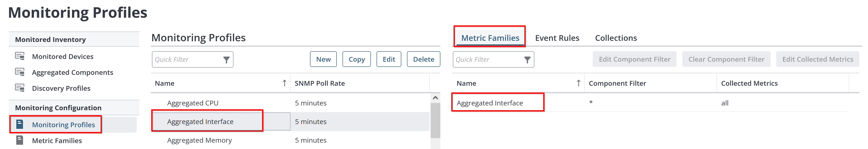
Task: Click the Metric Families sidebar icon
Action: click(x=20, y=140)
